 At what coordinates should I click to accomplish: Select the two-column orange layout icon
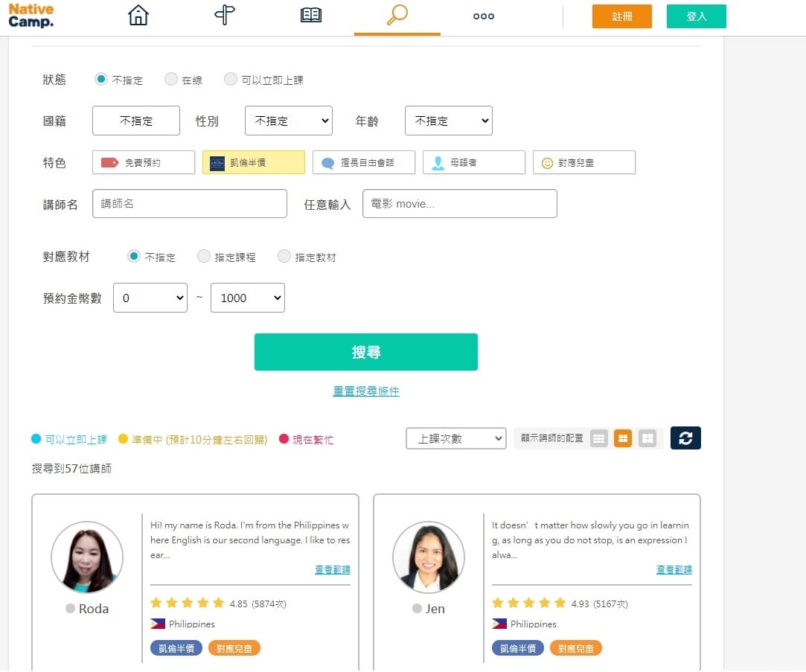pyautogui.click(x=623, y=438)
